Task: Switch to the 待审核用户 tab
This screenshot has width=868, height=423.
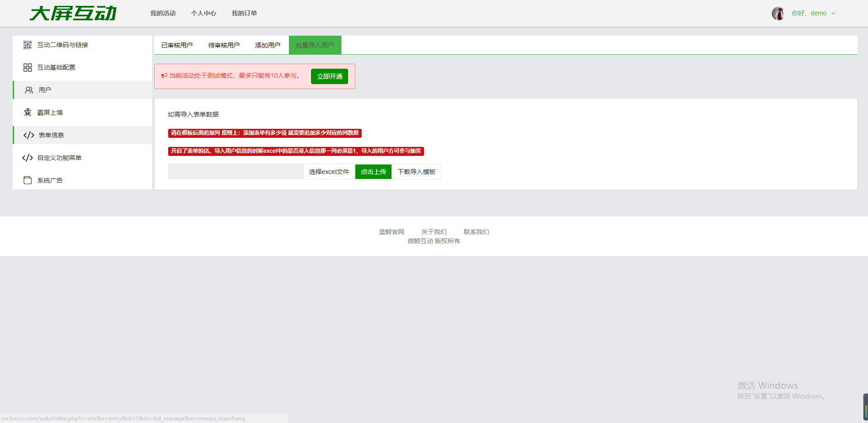Action: [224, 45]
